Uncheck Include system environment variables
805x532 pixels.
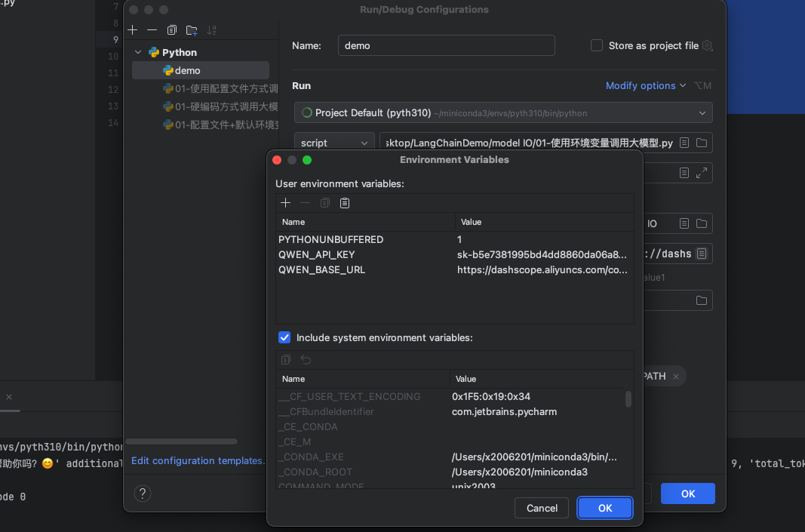[284, 337]
